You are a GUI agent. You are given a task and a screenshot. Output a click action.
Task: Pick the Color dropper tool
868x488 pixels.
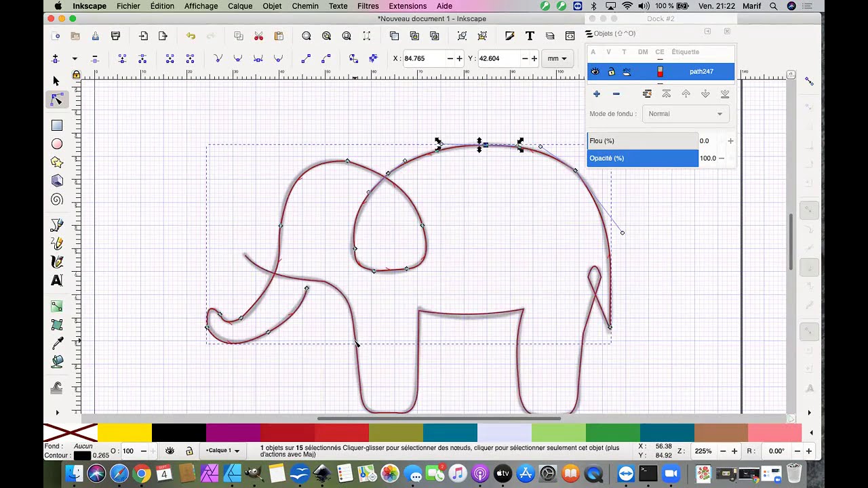coord(57,344)
